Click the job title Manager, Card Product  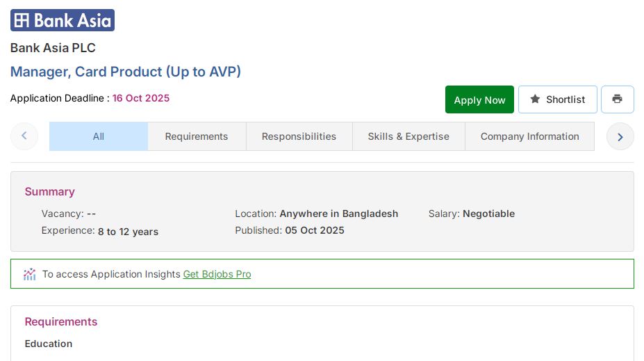click(x=126, y=72)
